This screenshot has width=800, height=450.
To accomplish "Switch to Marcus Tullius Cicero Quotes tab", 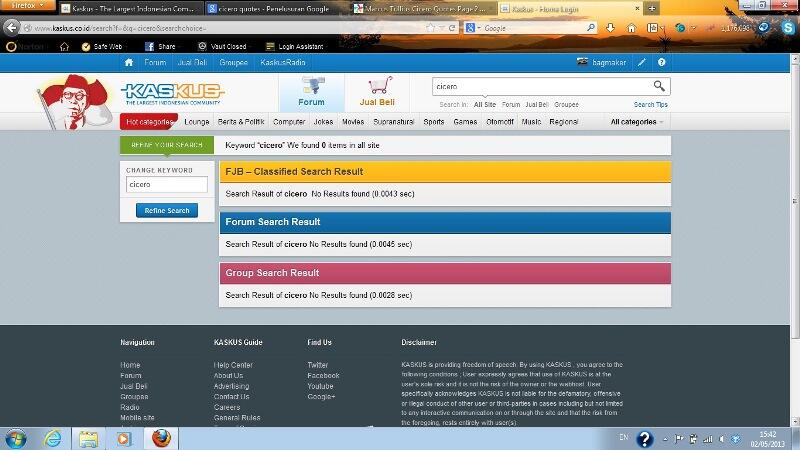I will [x=423, y=9].
